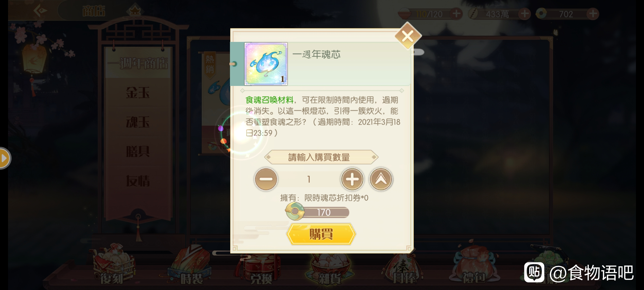
Task: Switch to the 友情 shop tab
Action: point(138,181)
